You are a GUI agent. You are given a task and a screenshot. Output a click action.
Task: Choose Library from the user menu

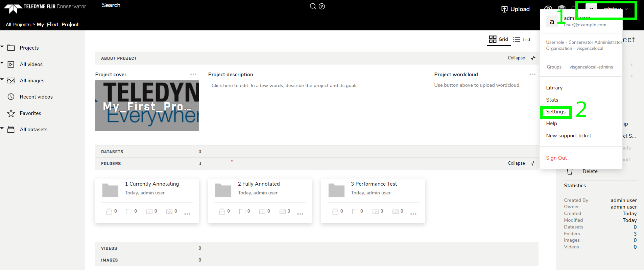[554, 88]
